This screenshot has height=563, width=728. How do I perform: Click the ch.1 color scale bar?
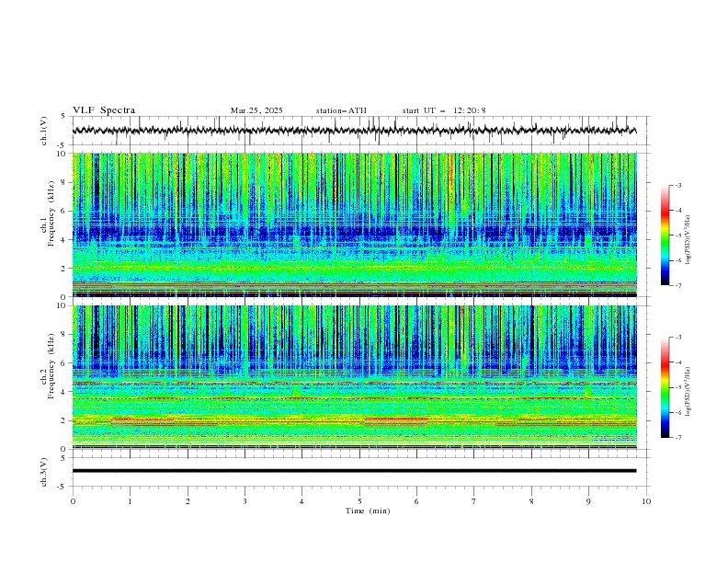point(665,236)
